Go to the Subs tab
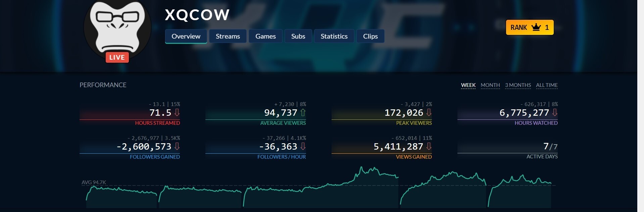 click(298, 36)
